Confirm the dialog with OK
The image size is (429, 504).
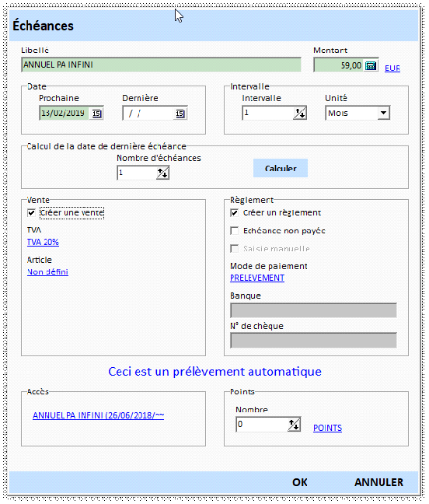pos(299,482)
